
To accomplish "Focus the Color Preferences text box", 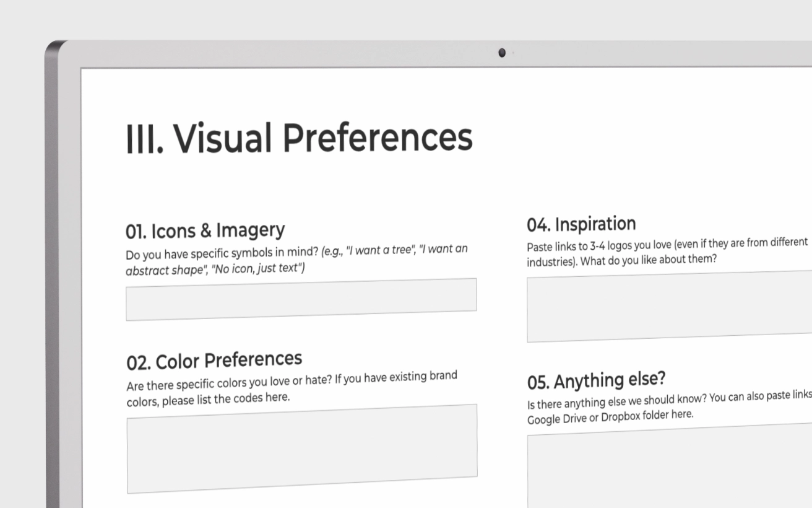I will [x=302, y=449].
